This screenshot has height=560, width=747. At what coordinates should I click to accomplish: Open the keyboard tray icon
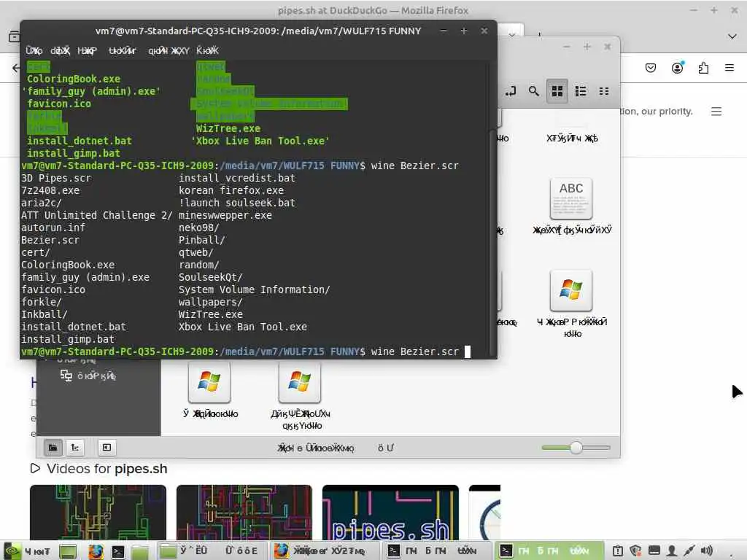pyautogui.click(x=654, y=551)
